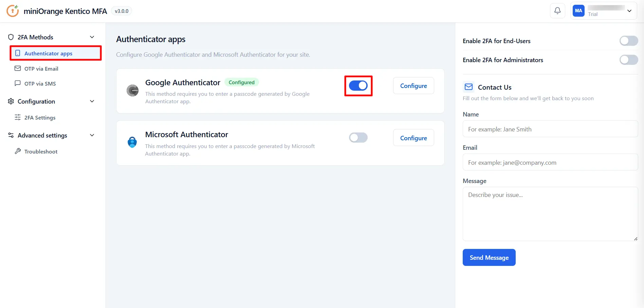Click the v3.0.0 version badge

coord(122,11)
